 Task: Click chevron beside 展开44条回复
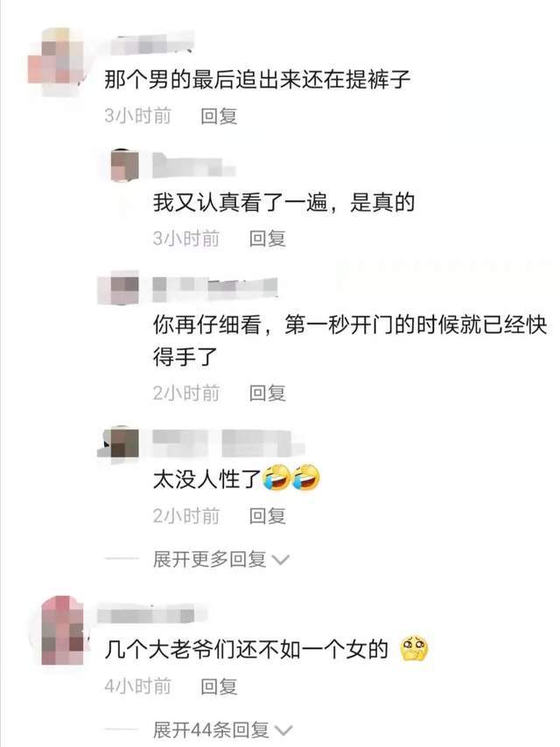coord(283,730)
